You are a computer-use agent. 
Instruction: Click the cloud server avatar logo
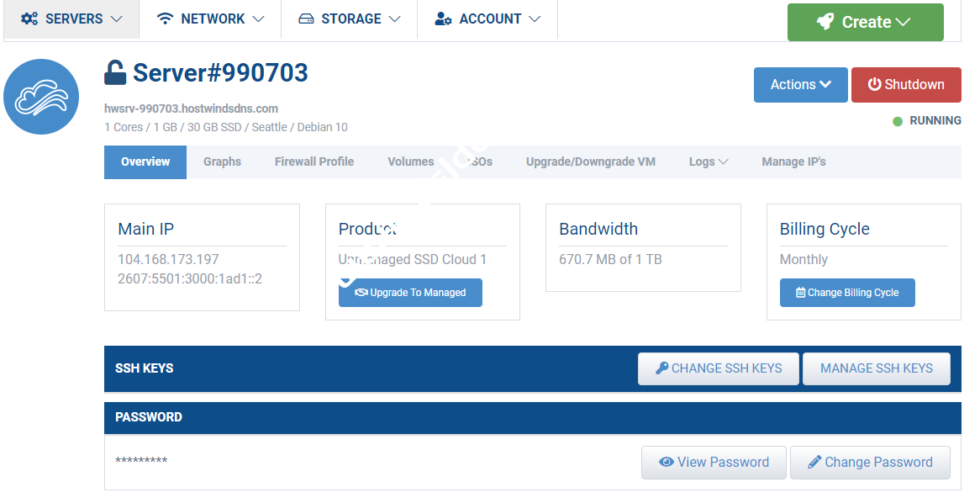41,97
